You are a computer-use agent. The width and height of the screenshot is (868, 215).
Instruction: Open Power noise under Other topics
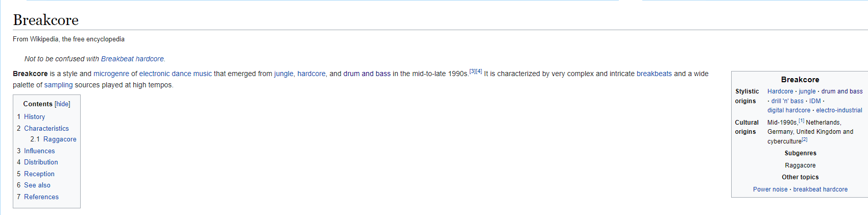coord(770,189)
